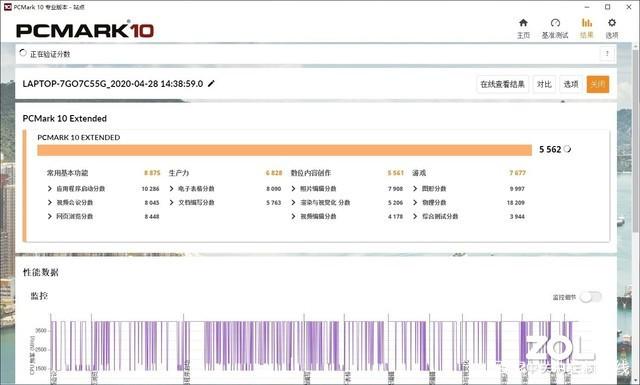Click 在线查看结果 button

coord(502,84)
